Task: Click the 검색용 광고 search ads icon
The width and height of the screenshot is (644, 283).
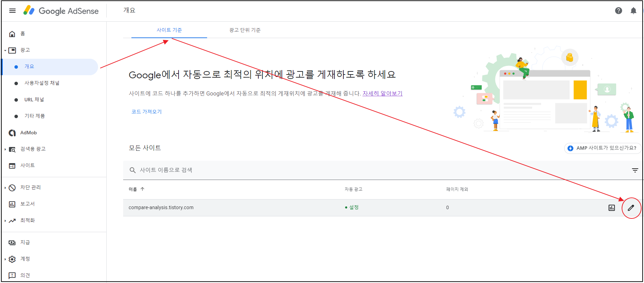Action: coord(12,149)
